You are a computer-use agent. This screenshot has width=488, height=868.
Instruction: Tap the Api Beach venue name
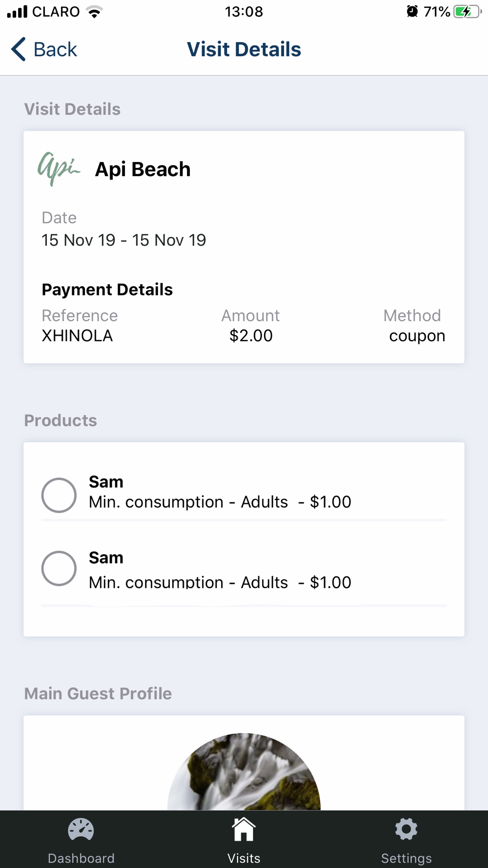tap(142, 169)
